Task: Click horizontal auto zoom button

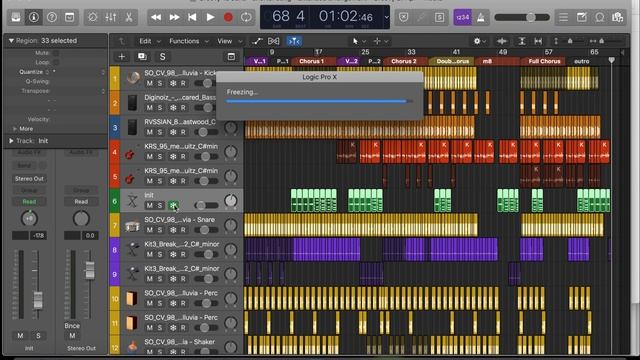Action: [538, 41]
